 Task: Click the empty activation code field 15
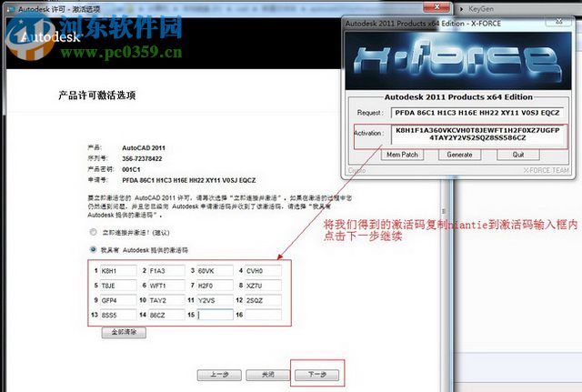click(x=215, y=315)
